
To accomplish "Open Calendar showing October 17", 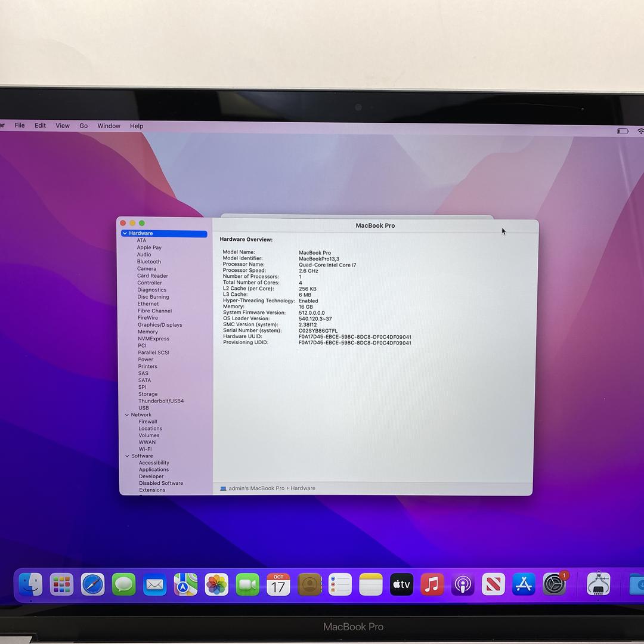I will (278, 584).
